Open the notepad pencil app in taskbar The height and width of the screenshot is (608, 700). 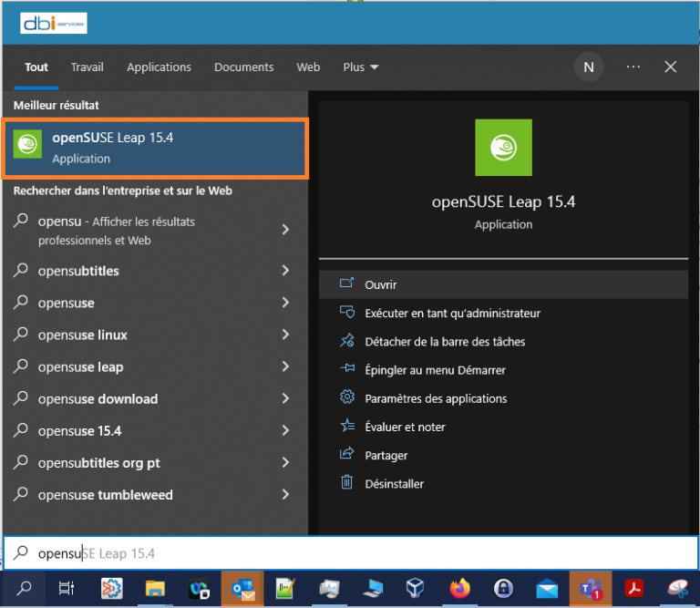click(x=285, y=588)
